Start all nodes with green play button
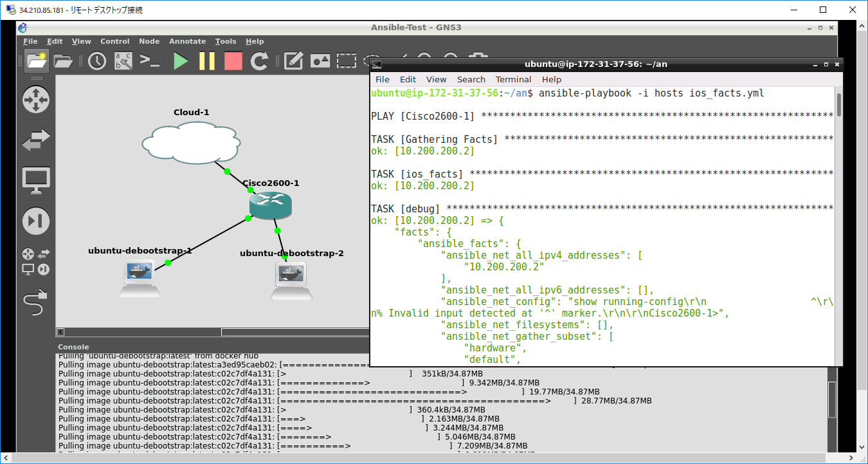This screenshot has height=464, width=868. coord(181,61)
